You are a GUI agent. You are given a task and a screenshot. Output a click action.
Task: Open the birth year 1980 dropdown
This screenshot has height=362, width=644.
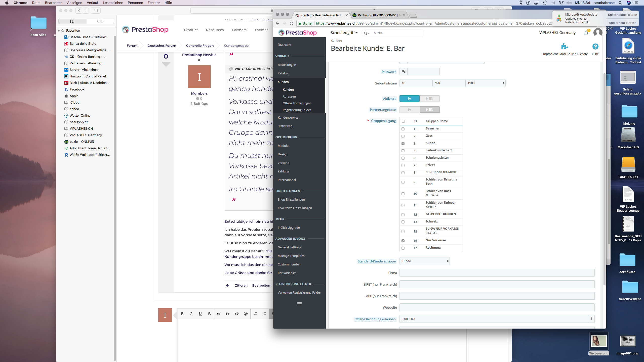point(485,83)
